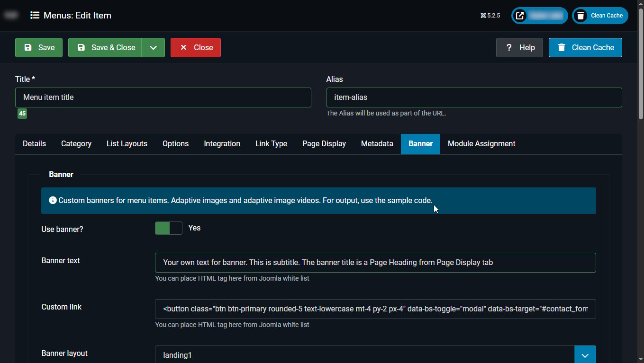Click the 'Yes' label beside the switch

tap(194, 228)
